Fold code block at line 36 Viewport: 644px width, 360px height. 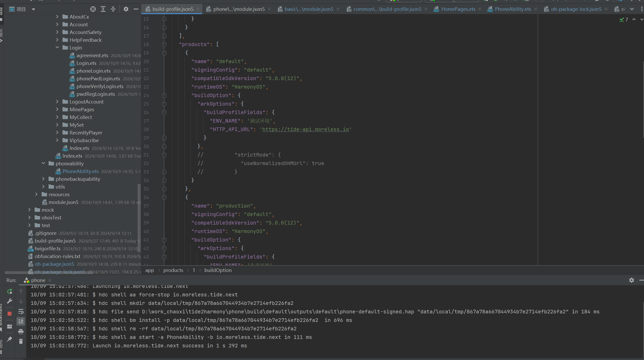pos(164,197)
